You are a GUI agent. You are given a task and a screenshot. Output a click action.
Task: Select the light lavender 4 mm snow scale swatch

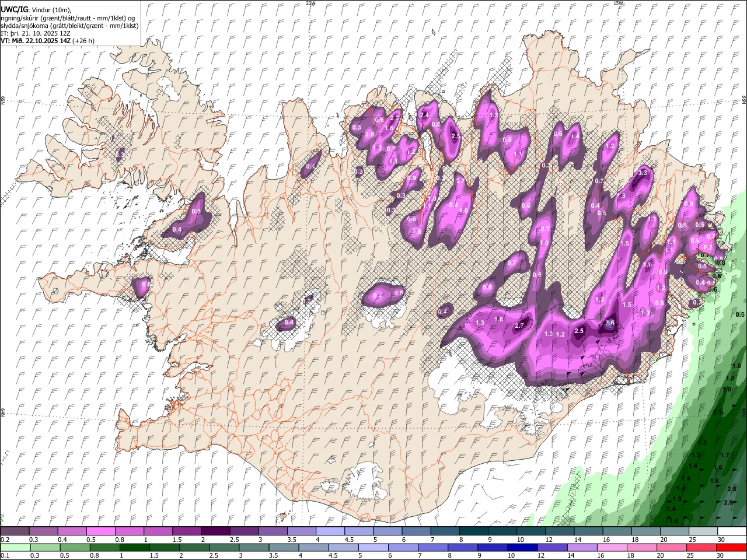tap(329, 531)
